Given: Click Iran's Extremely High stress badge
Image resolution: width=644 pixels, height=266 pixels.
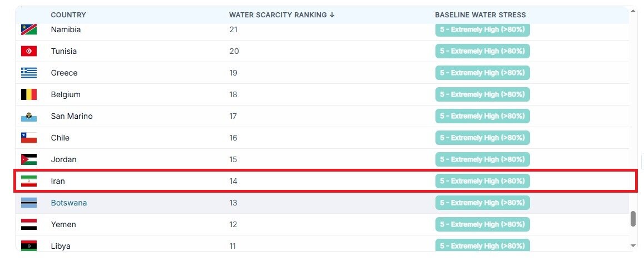Looking at the screenshot, I should pos(482,181).
